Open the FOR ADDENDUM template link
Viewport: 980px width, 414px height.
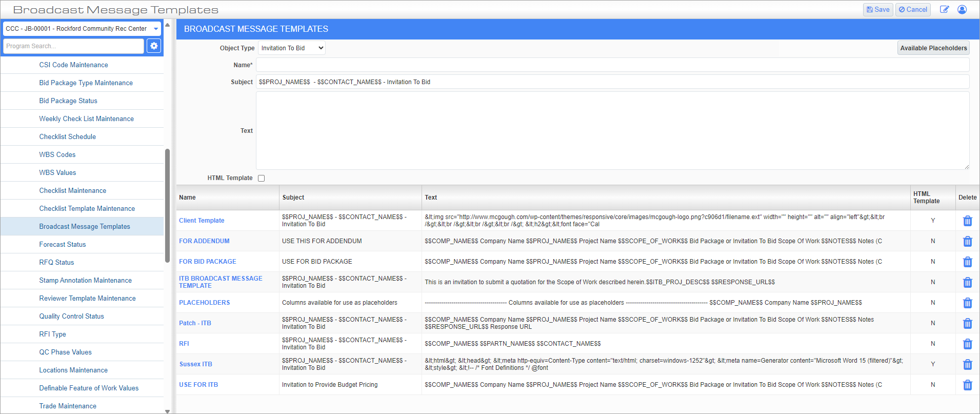pos(204,241)
